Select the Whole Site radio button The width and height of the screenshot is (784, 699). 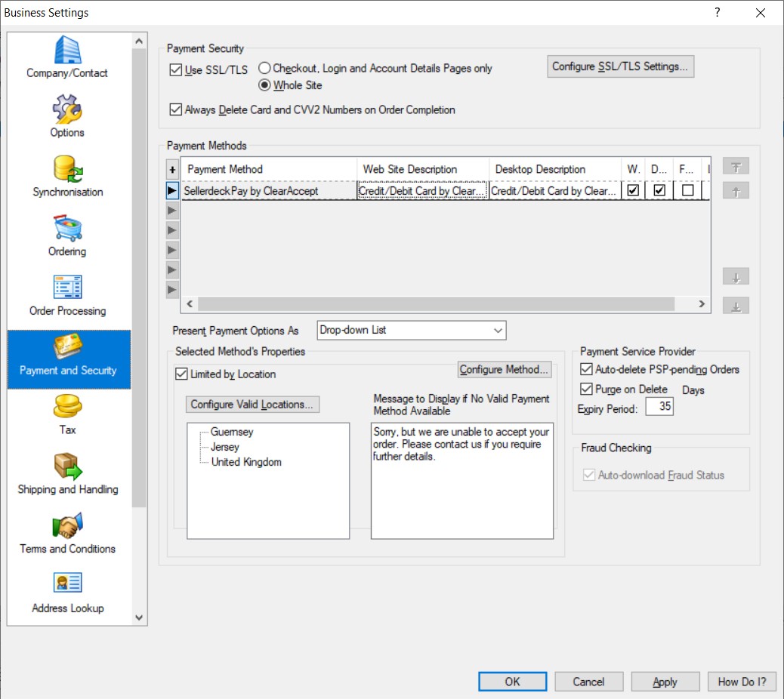click(x=264, y=85)
